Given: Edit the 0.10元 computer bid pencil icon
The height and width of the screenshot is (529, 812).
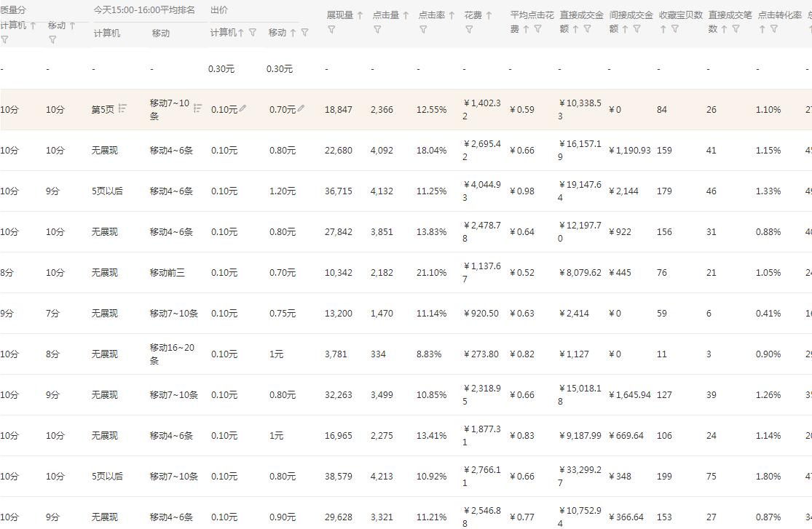Looking at the screenshot, I should pos(243,108).
